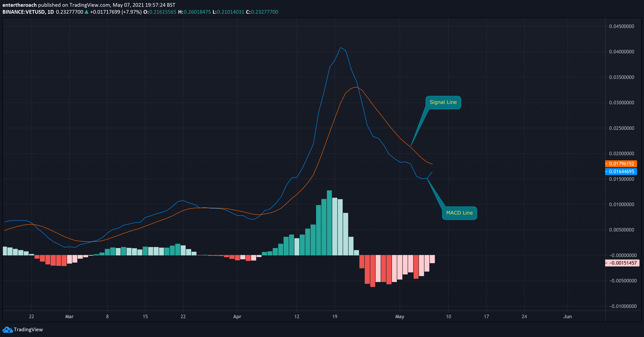Click the close price C:0.23277700
Screen dimensions: 644x337
pyautogui.click(x=262, y=12)
